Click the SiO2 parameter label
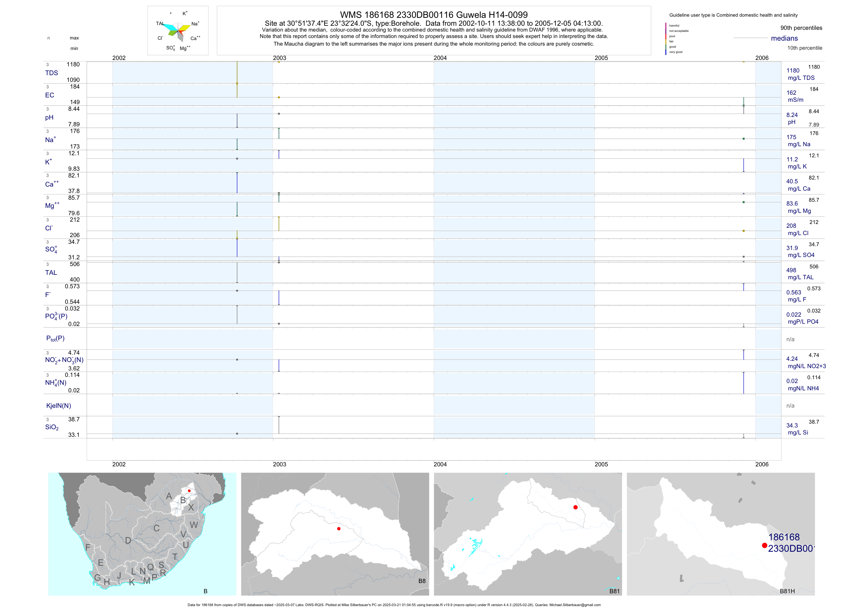This screenshot has height=614, width=868. pos(52,427)
